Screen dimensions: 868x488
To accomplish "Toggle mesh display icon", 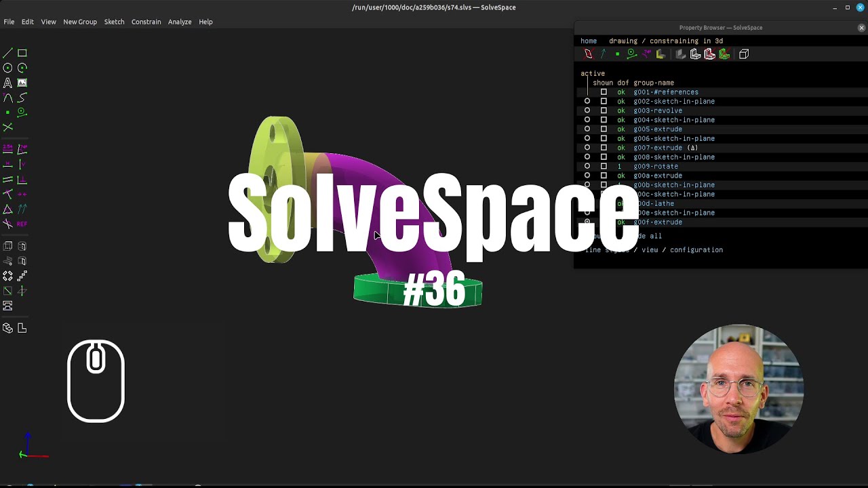I will 724,54.
